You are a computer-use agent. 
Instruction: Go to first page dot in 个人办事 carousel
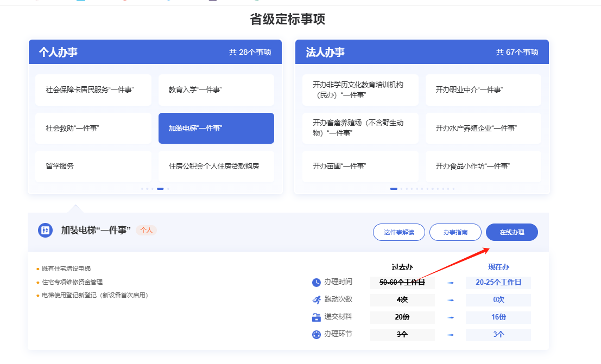click(142, 189)
